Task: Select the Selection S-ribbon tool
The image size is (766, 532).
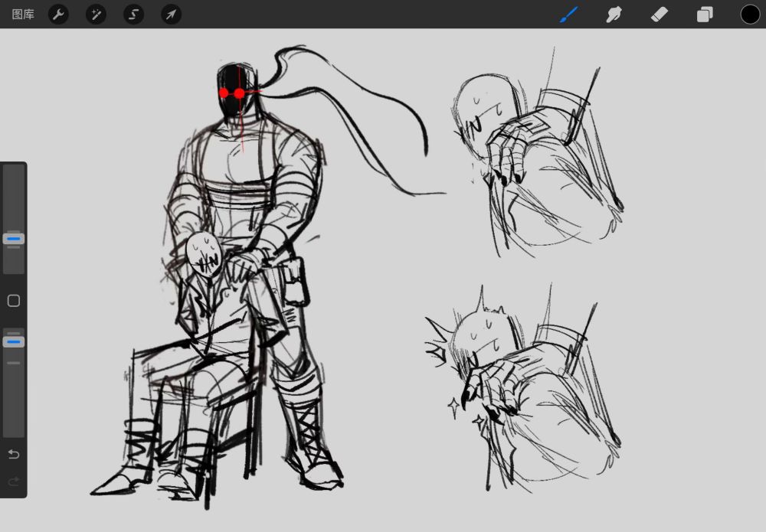Action: coord(133,15)
